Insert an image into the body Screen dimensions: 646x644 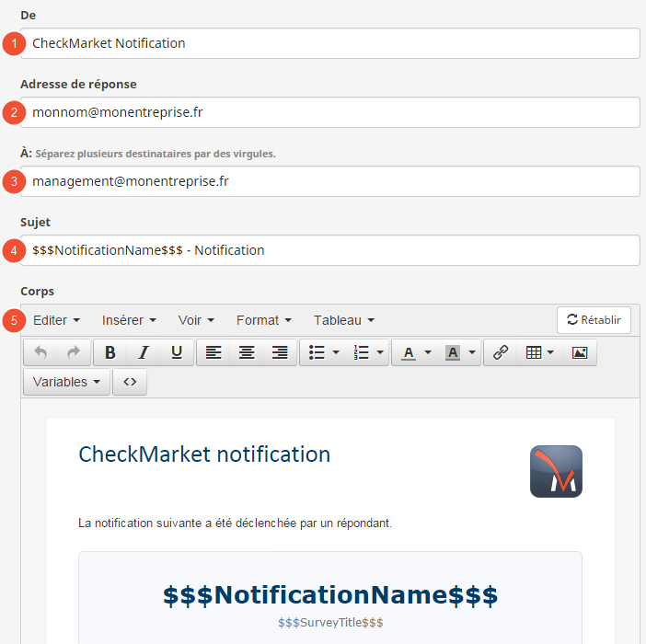[x=580, y=353]
